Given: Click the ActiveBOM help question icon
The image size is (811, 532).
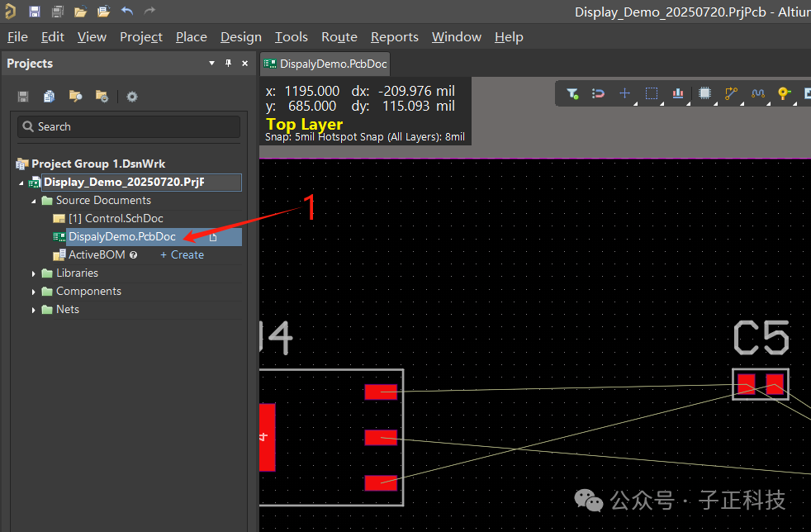Looking at the screenshot, I should pyautogui.click(x=134, y=254).
